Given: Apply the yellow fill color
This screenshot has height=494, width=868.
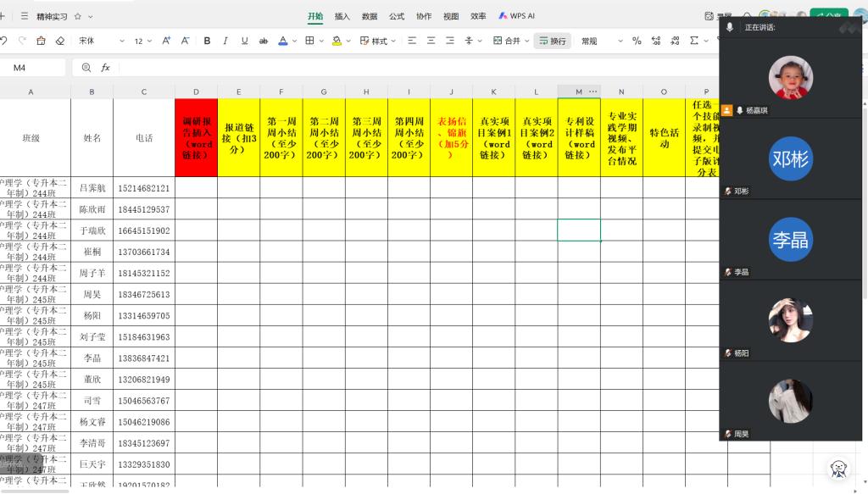Looking at the screenshot, I should click(336, 41).
